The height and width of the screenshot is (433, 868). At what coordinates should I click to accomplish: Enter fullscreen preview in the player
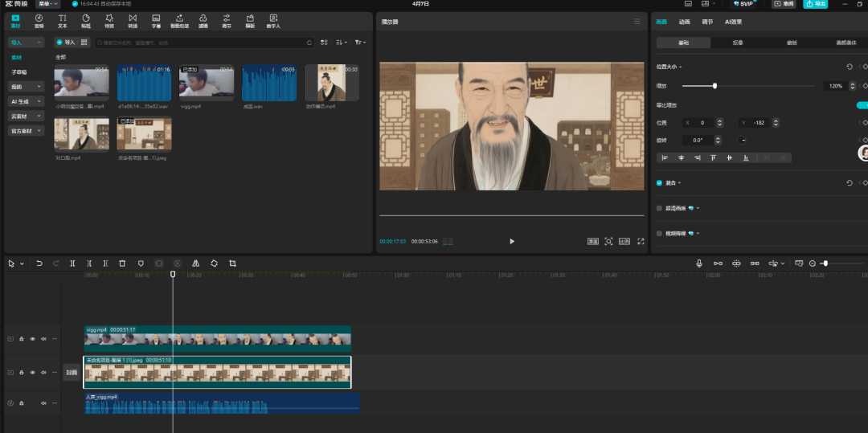(641, 241)
